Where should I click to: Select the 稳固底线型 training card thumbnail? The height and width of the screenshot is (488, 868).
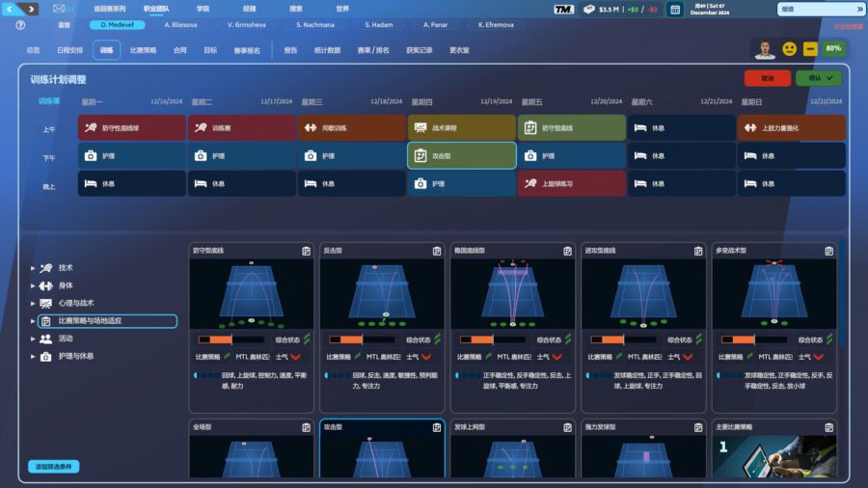[512, 293]
